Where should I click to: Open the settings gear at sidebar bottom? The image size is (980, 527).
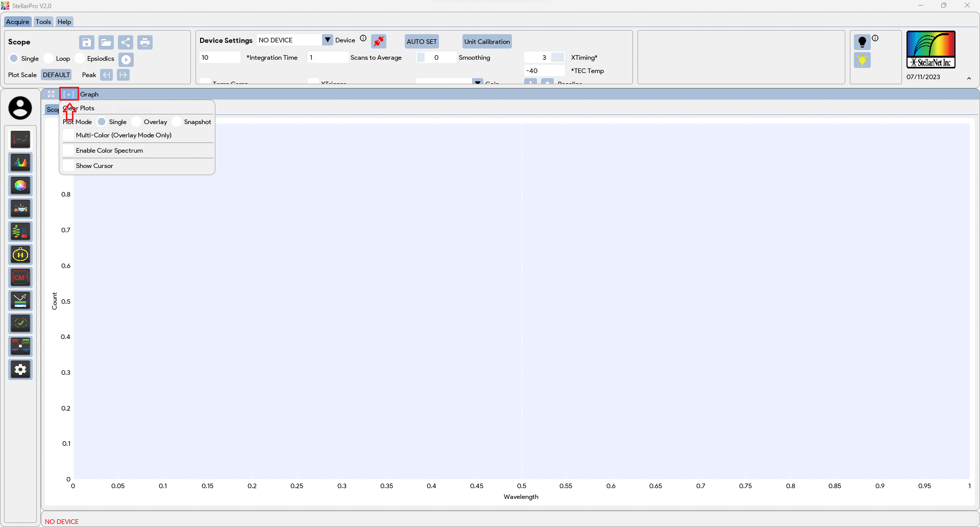(20, 369)
